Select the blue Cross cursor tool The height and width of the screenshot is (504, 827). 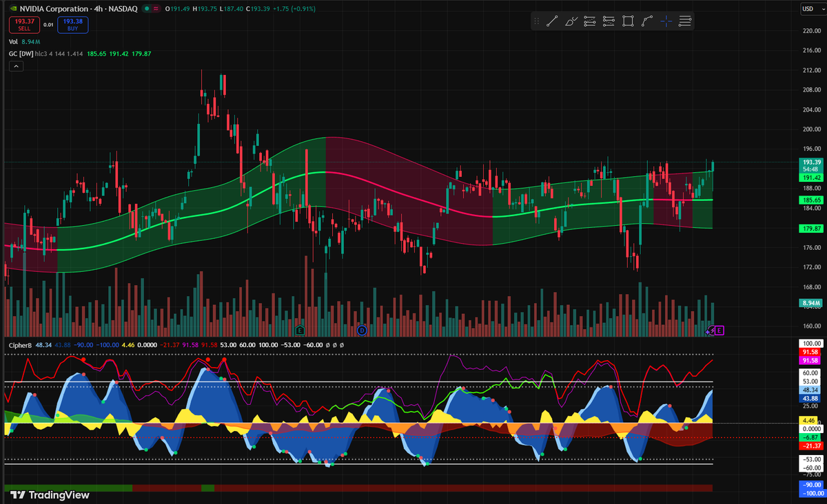tap(666, 21)
